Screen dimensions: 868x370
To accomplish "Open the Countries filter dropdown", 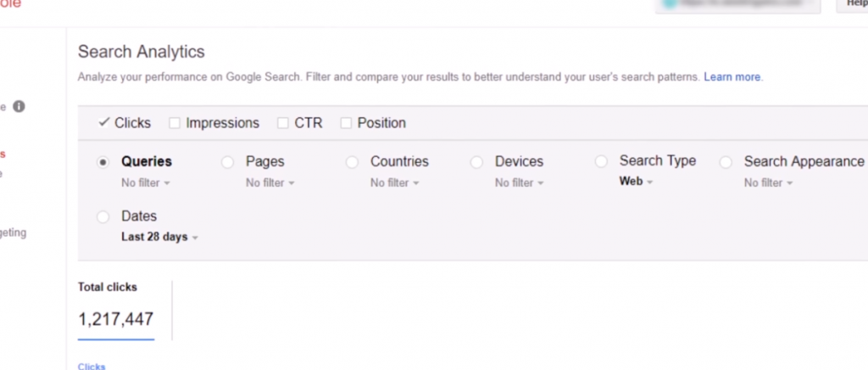I will point(395,182).
